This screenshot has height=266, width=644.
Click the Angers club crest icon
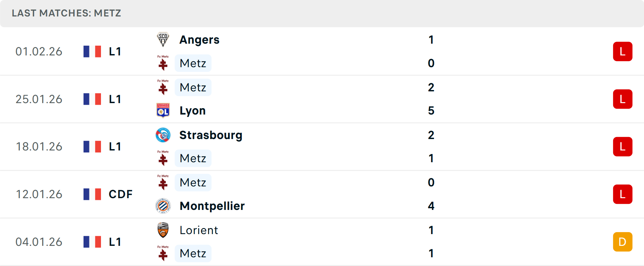pos(163,40)
